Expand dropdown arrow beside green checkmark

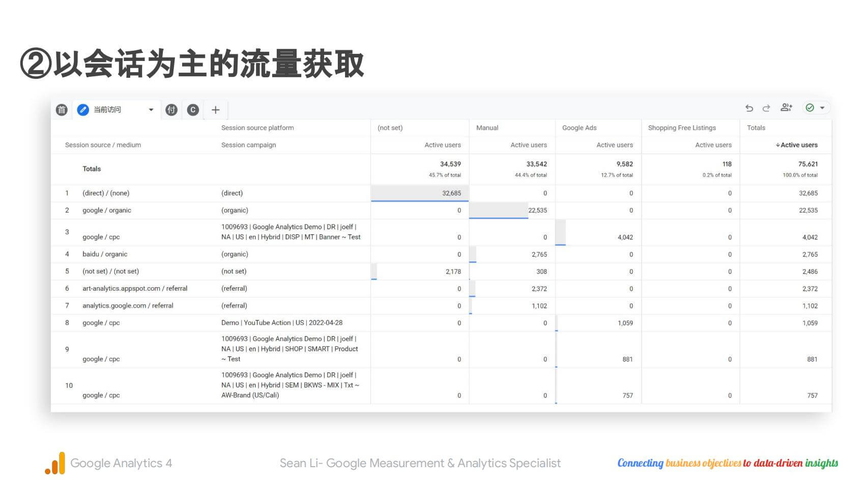coord(822,108)
